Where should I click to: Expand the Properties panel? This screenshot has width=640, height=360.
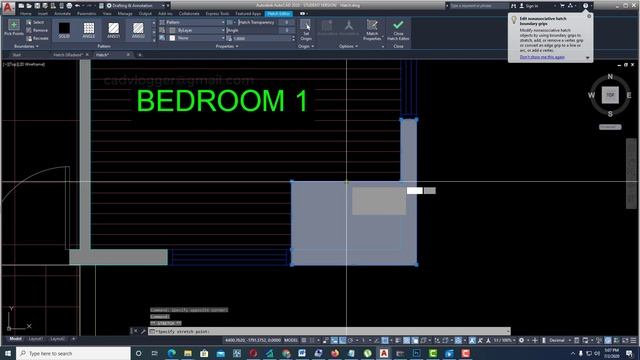coord(227,47)
